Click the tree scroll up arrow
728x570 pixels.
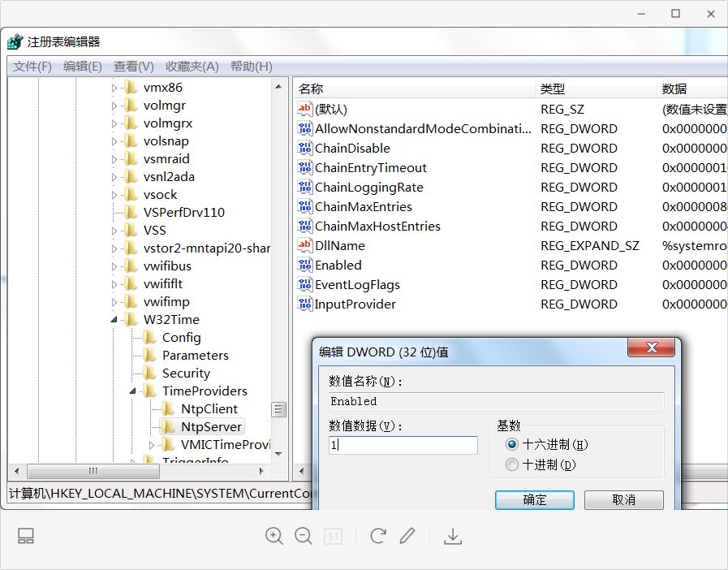[278, 86]
